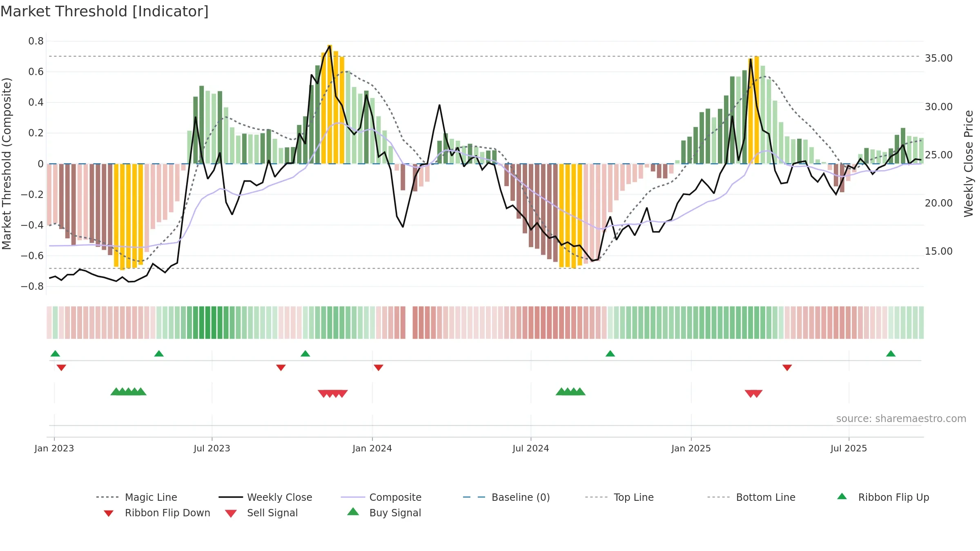This screenshot has height=551, width=980.
Task: Click the Sell Signal markers in Mar 2025
Action: point(754,394)
